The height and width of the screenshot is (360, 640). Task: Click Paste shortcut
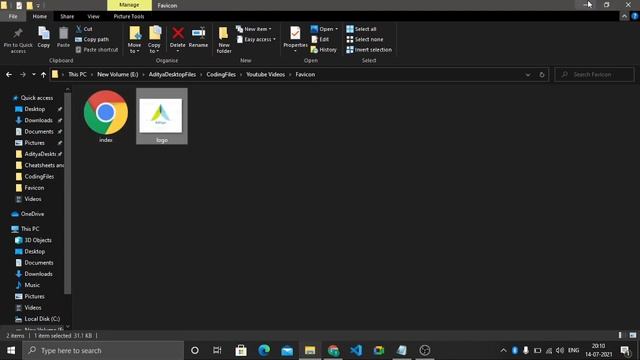(x=97, y=49)
